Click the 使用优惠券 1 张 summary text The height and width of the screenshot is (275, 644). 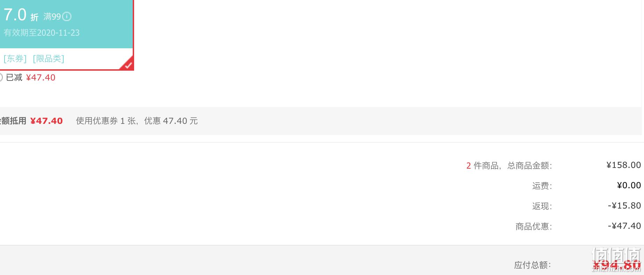tap(106, 121)
